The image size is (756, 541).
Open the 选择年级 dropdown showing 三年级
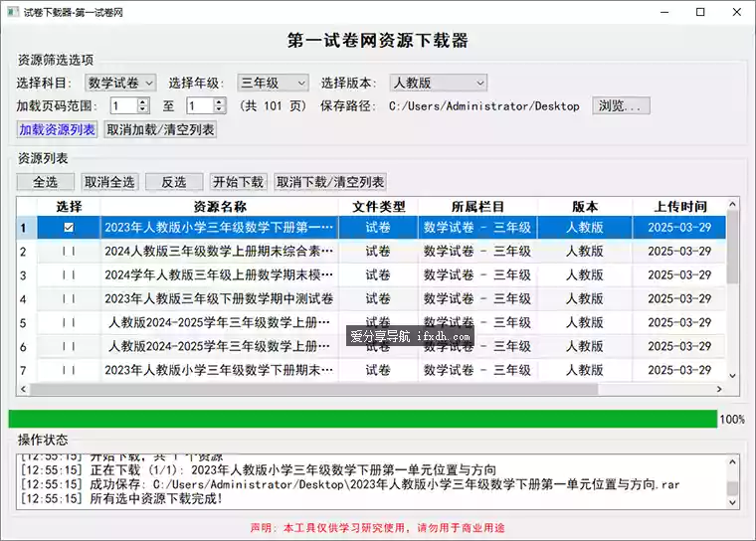coord(273,83)
